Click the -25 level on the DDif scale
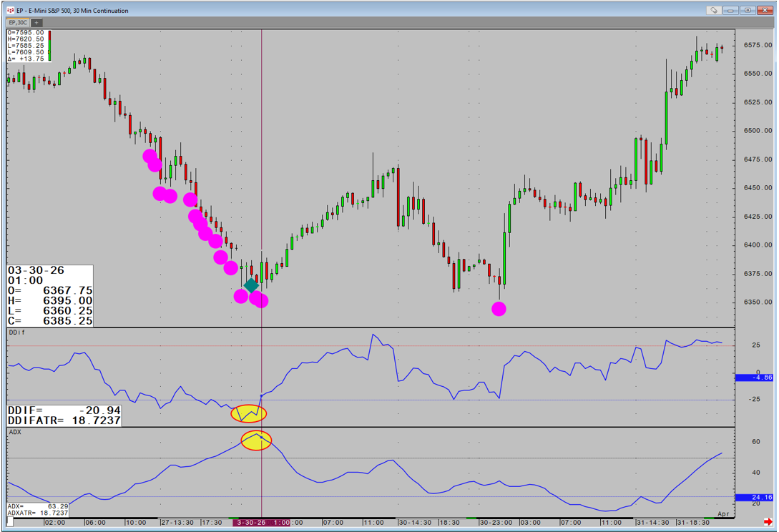This screenshot has height=532, width=779. tap(754, 400)
